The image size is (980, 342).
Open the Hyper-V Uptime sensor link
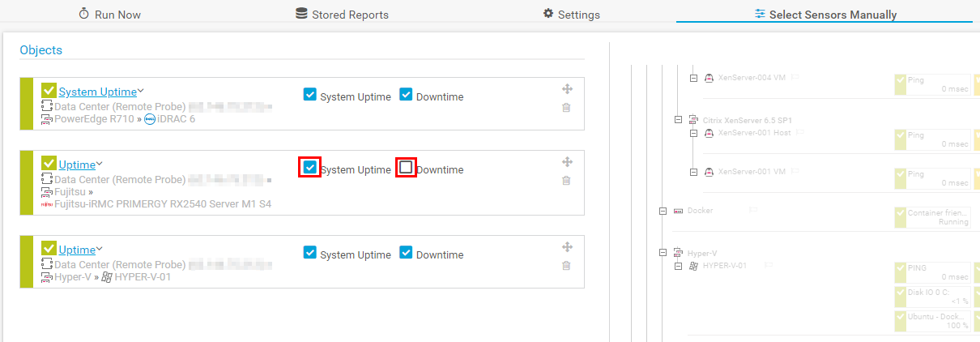[x=77, y=250]
